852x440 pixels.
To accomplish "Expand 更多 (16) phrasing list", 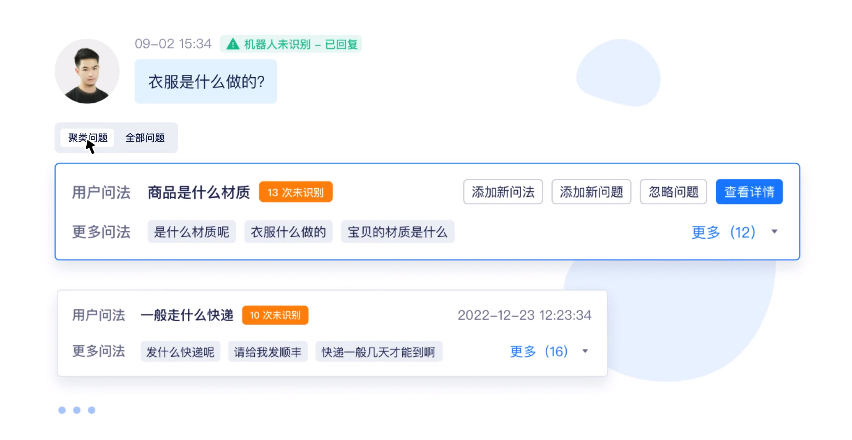I will tap(539, 351).
